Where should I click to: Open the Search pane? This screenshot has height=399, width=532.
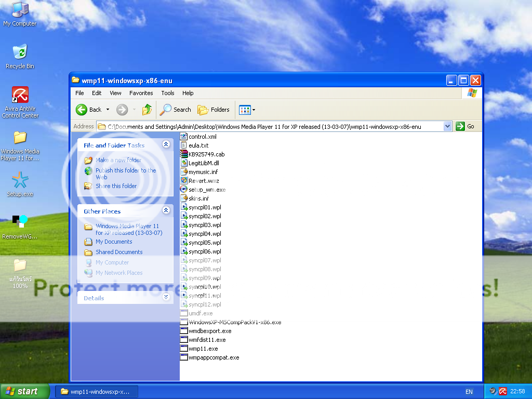pos(175,110)
